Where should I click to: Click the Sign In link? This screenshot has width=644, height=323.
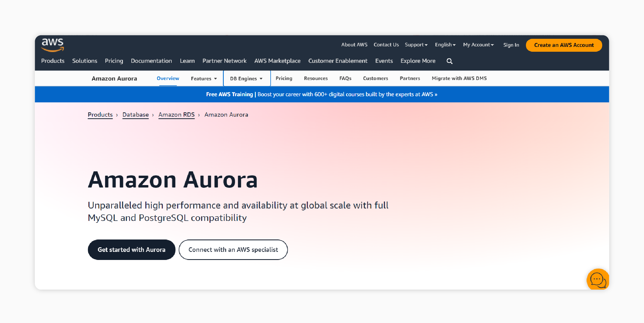511,45
